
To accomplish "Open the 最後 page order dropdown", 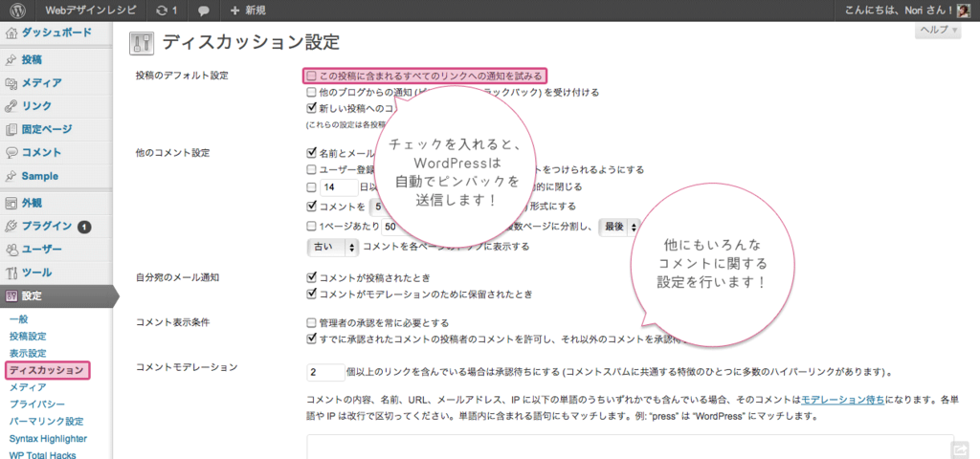I will [620, 227].
